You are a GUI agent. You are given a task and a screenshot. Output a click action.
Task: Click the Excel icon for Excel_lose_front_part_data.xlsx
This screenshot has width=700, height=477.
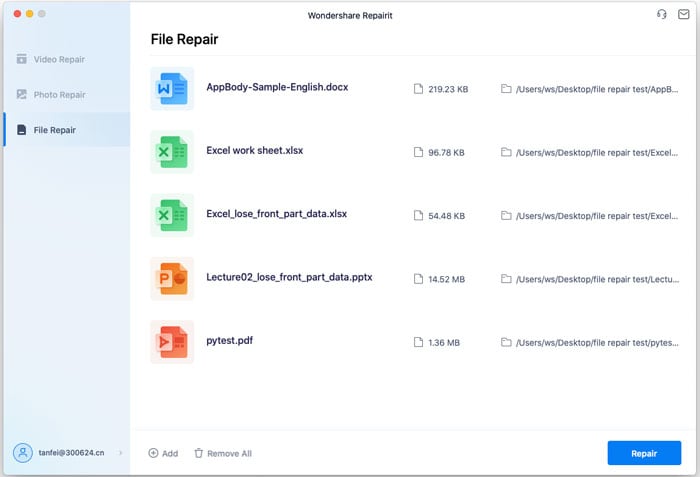(172, 215)
